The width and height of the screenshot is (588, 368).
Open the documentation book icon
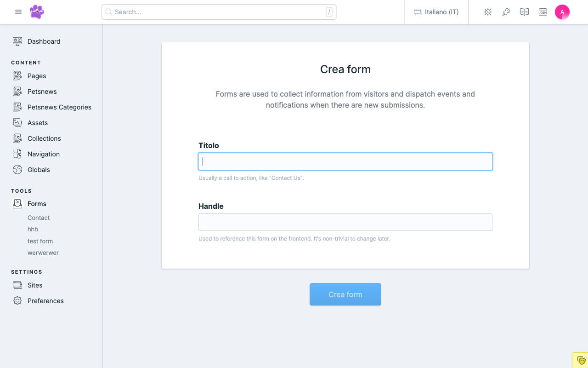[x=525, y=12]
